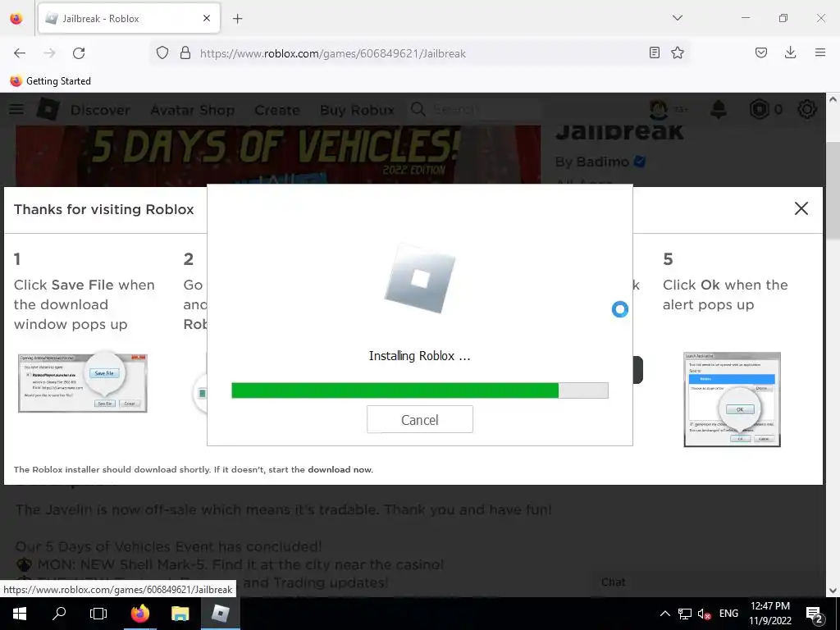Go back to previous page
The height and width of the screenshot is (630, 840).
pos(20,53)
